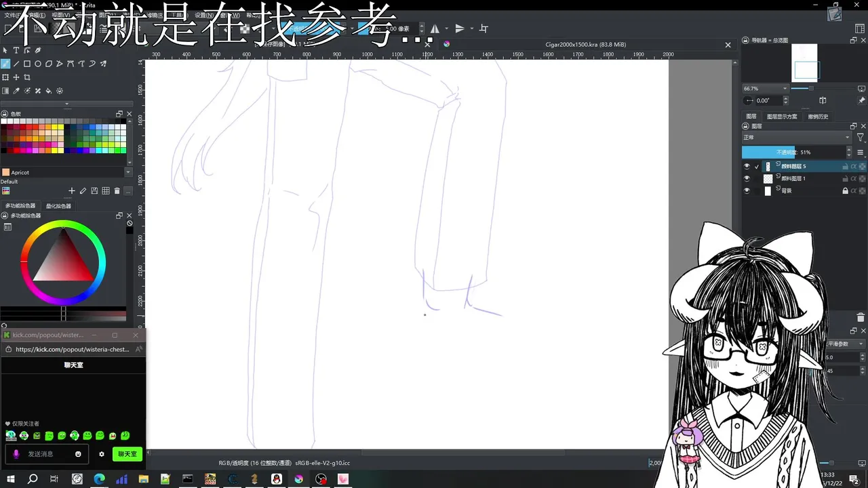Hide the 颜料图层 1 layer

(747, 178)
